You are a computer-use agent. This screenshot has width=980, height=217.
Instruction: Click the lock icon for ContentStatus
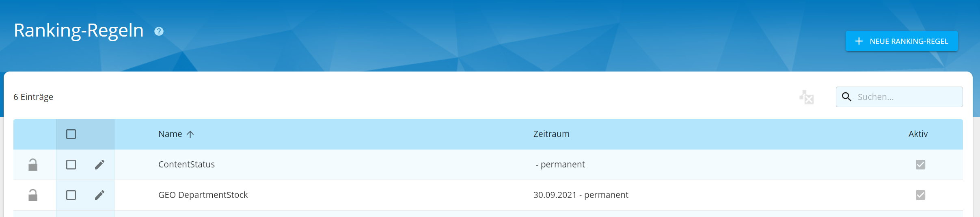[x=33, y=165]
